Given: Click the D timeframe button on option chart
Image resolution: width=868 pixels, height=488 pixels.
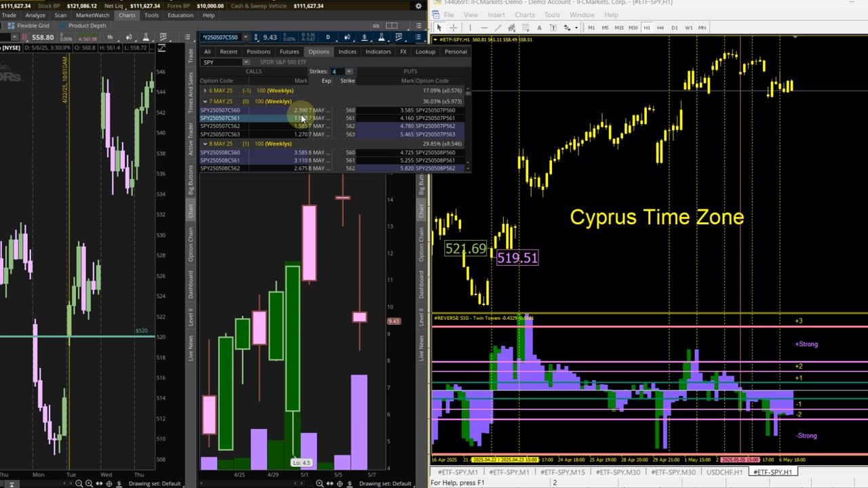Looking at the screenshot, I should click(x=328, y=37).
